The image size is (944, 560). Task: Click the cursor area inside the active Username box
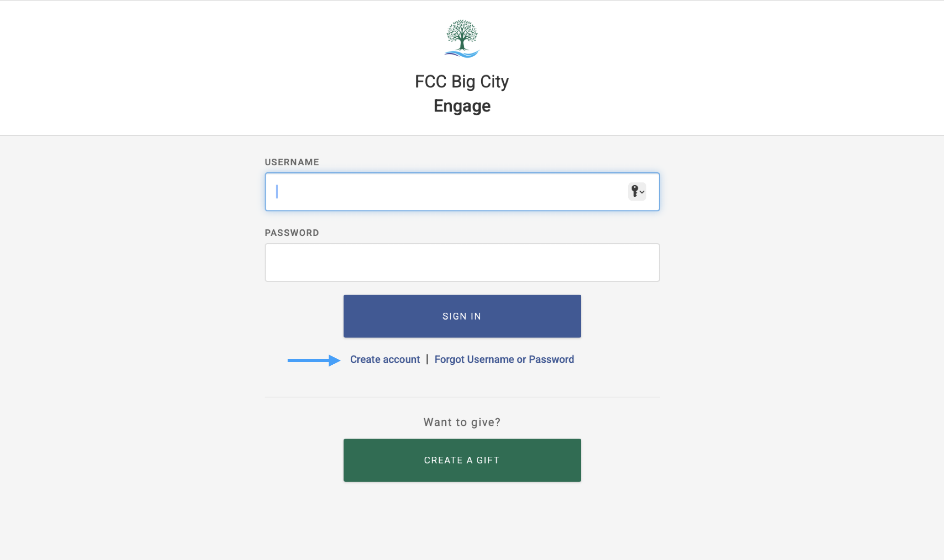click(277, 192)
